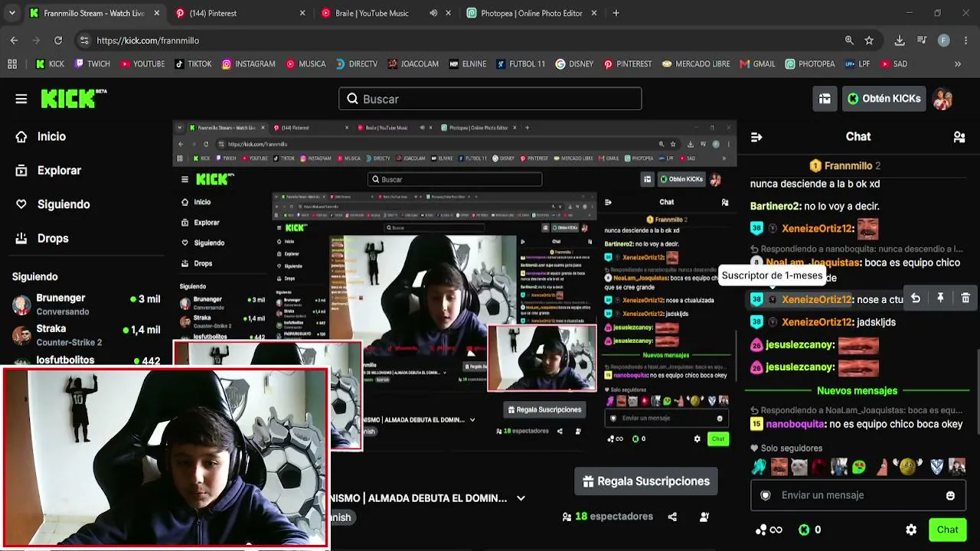The height and width of the screenshot is (551, 980).
Task: Open the Chrome apps grid icon
Action: click(12, 64)
